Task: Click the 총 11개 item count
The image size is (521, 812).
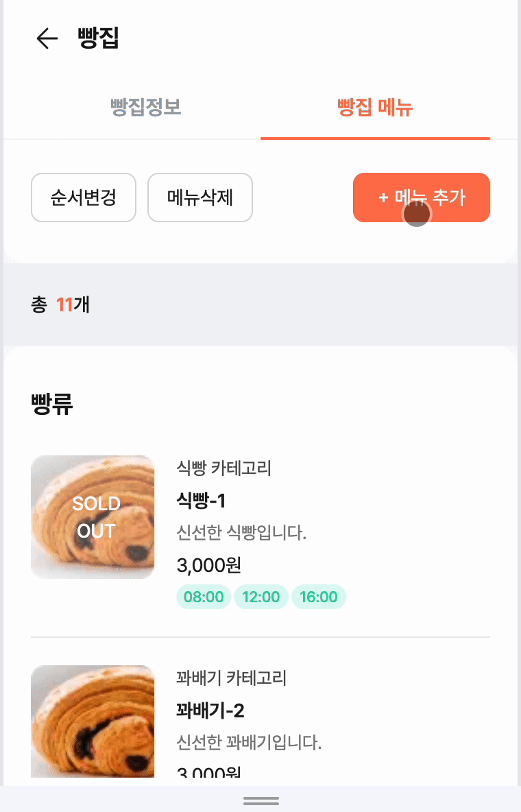Action: [x=60, y=304]
